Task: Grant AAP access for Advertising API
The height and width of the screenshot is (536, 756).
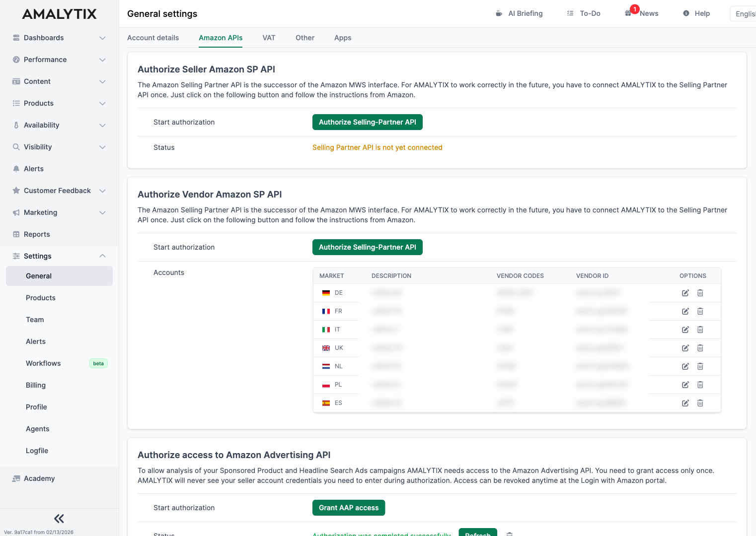Action: tap(348, 508)
